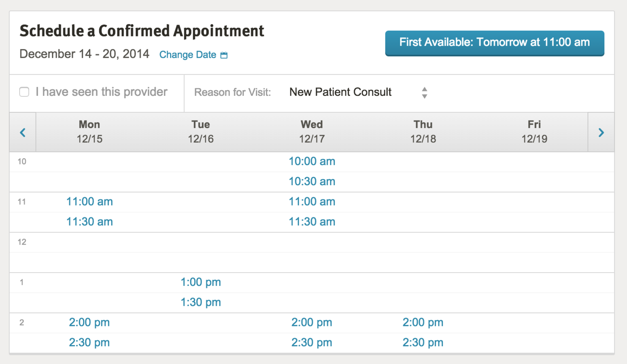
Task: Book Thursday 2:30 pm appointment
Action: pos(423,343)
